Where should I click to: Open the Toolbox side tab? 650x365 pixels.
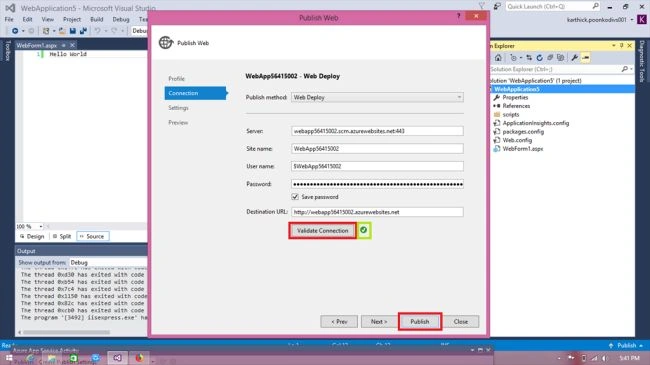pos(7,51)
